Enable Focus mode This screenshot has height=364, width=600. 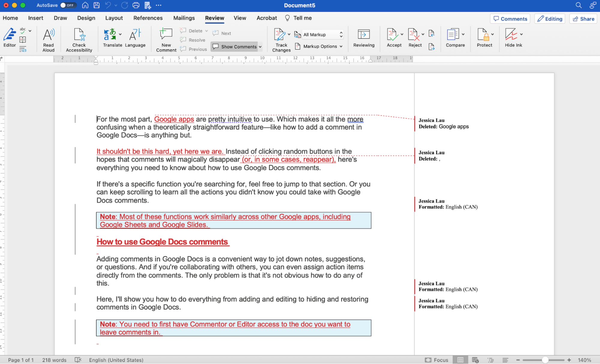tap(436, 360)
